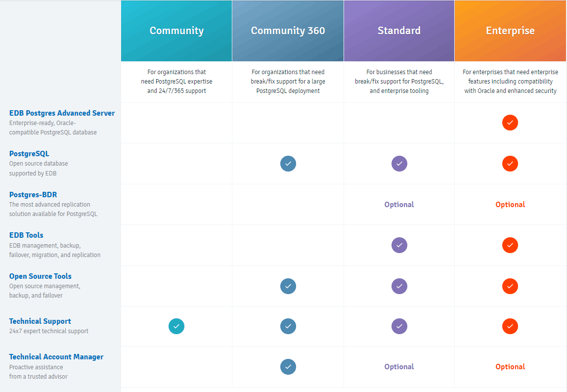The image size is (567, 392).
Task: Click 'Proactive assistance from a trusted advisor' text
Action: click(x=38, y=372)
